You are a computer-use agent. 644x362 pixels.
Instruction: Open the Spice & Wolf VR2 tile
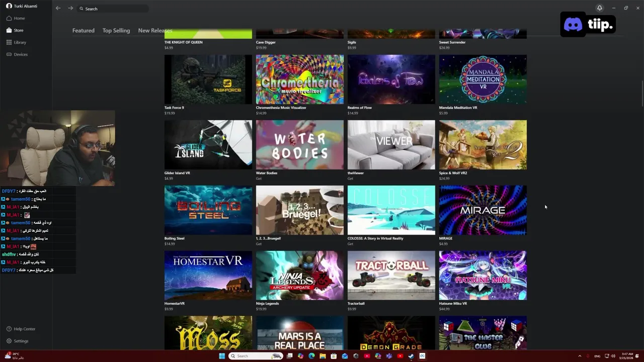tap(483, 145)
